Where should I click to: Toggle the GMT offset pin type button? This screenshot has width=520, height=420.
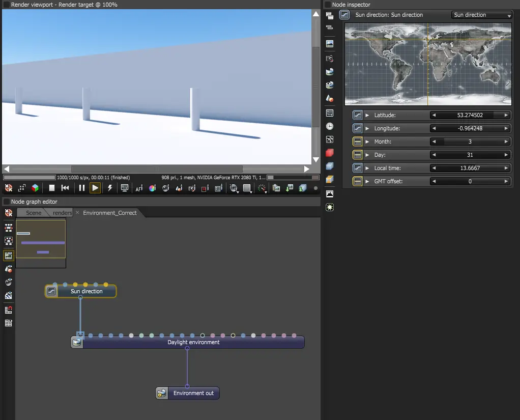pyautogui.click(x=358, y=181)
